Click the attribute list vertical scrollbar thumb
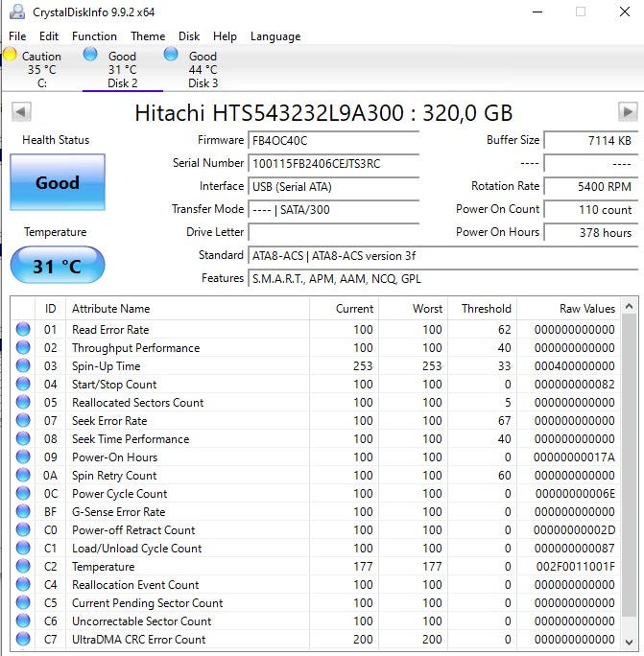This screenshot has width=644, height=656. point(630,465)
